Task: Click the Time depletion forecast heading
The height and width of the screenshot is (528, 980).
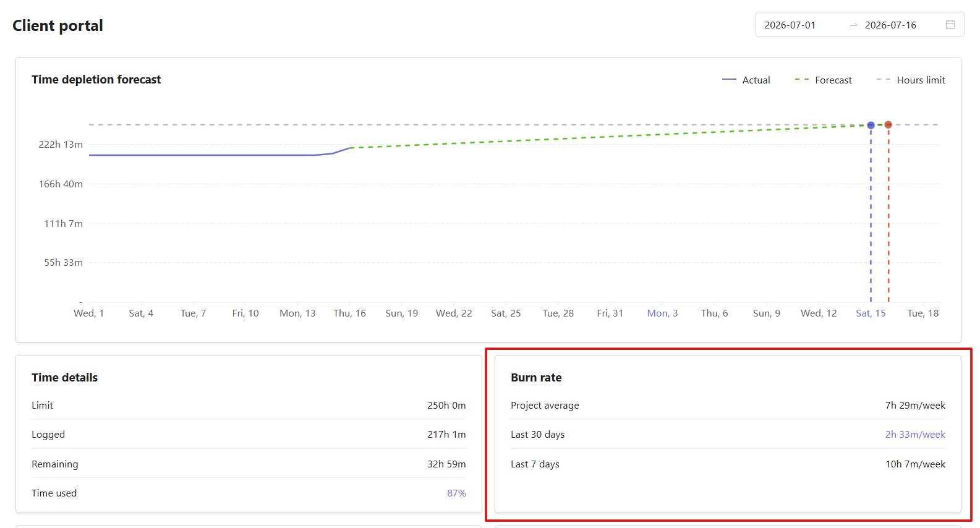Action: point(96,80)
